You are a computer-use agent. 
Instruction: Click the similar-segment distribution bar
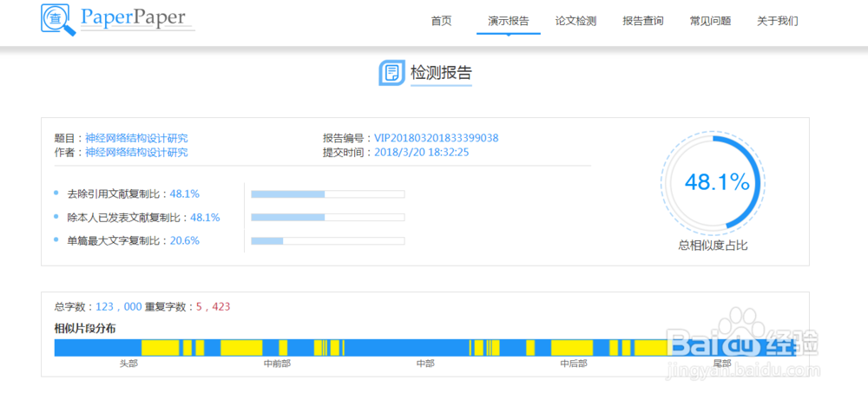coord(425,348)
